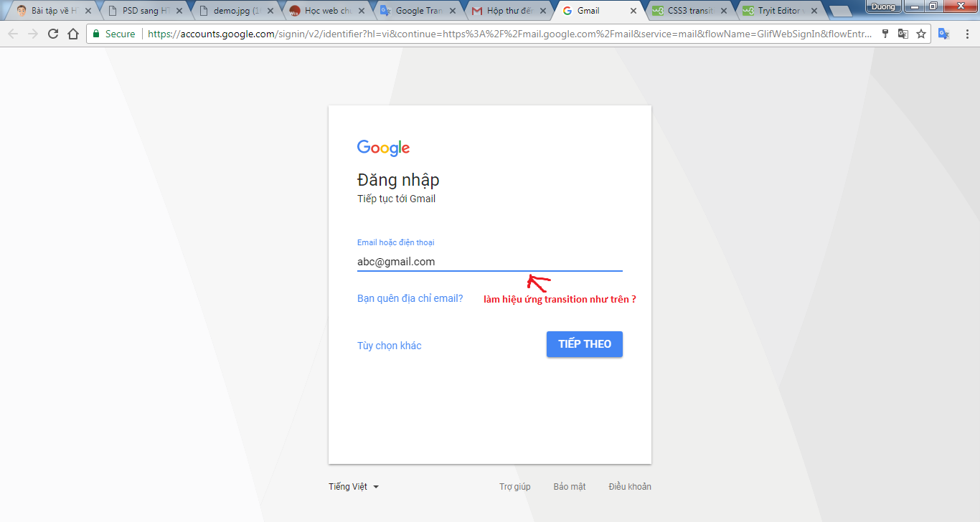980x522 pixels.
Task: Open Chrome's three-dot menu
Action: pos(966,34)
